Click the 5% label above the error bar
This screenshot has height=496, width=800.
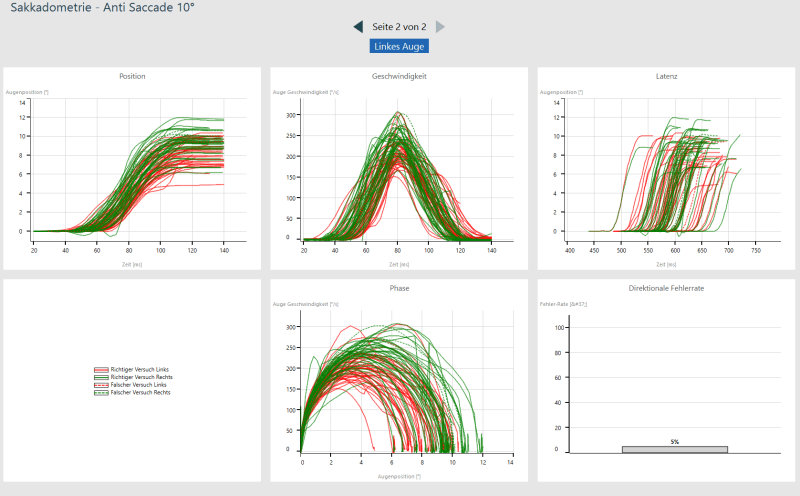(x=675, y=441)
